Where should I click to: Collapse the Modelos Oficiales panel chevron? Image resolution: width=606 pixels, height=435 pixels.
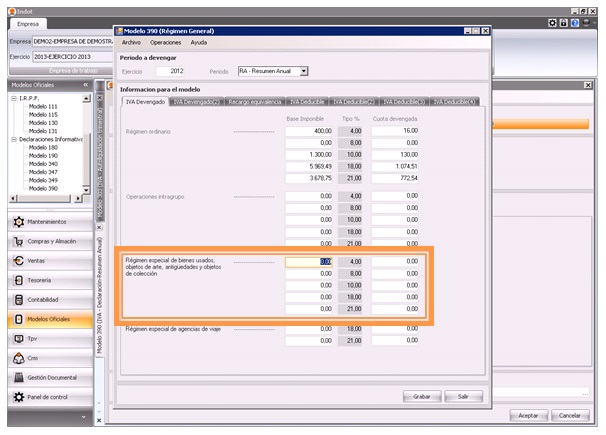(x=86, y=85)
